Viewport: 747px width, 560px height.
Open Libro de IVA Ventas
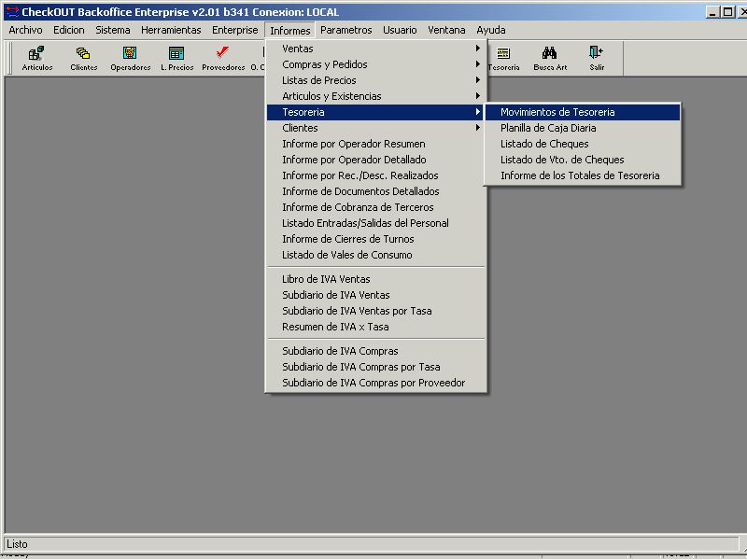click(376, 279)
